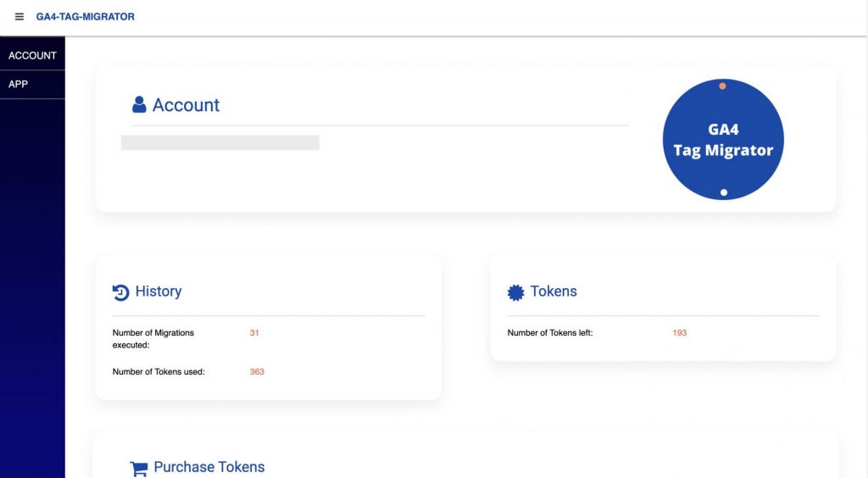This screenshot has width=868, height=478.
Task: Click the tokens left value 193
Action: coord(679,333)
